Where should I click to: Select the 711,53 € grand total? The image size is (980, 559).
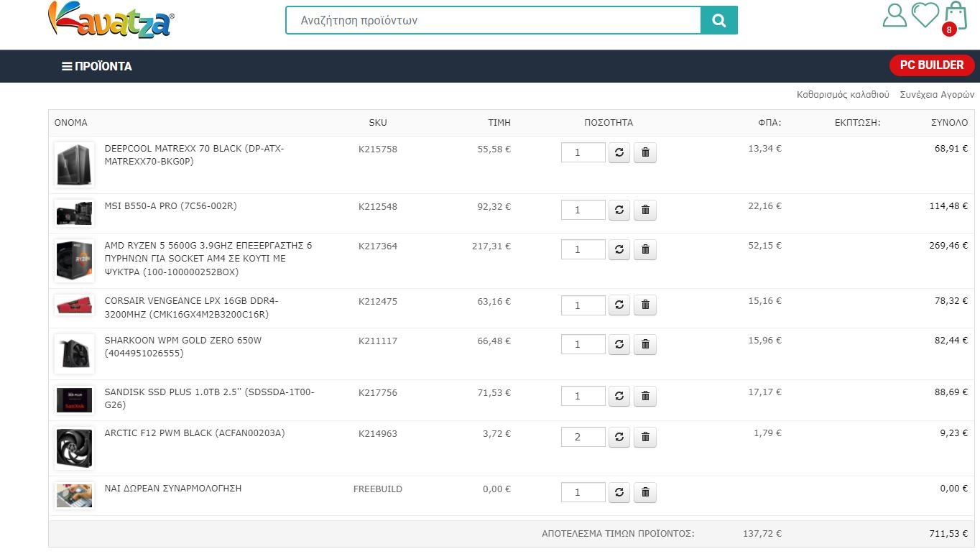point(948,534)
